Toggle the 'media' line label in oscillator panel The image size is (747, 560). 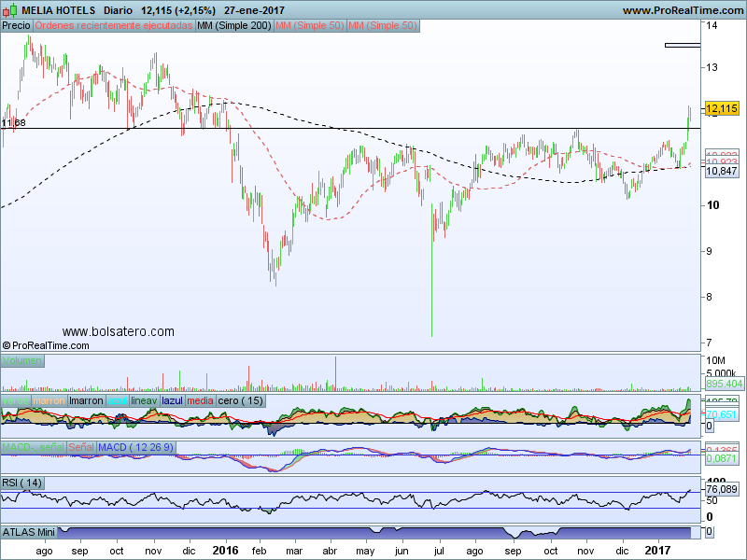coord(201,400)
